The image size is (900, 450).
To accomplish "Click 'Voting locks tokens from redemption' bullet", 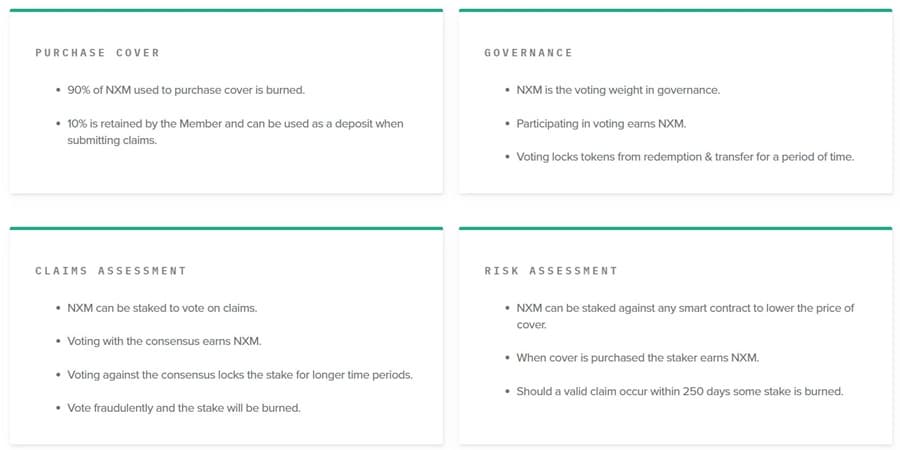I will 685,157.
